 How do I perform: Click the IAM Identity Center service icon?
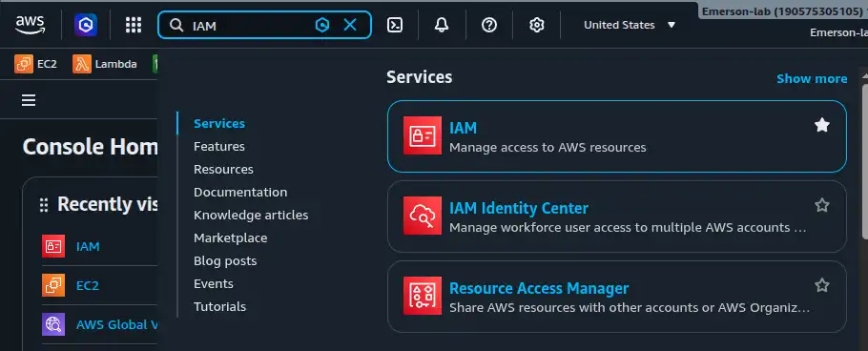coord(423,216)
